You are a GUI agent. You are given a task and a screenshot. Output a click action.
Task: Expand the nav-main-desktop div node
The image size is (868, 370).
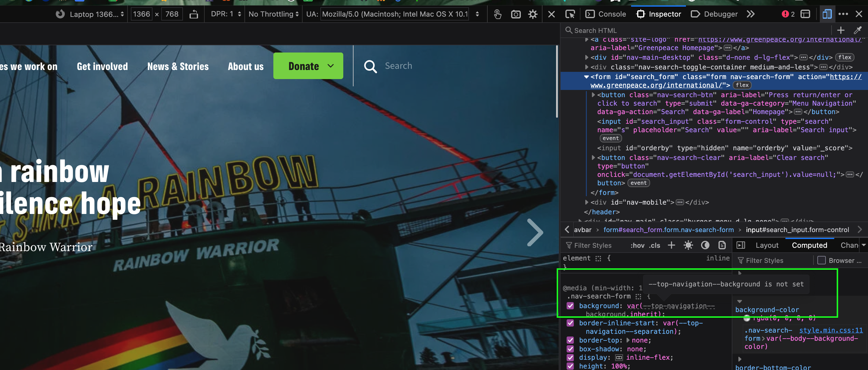click(x=587, y=57)
